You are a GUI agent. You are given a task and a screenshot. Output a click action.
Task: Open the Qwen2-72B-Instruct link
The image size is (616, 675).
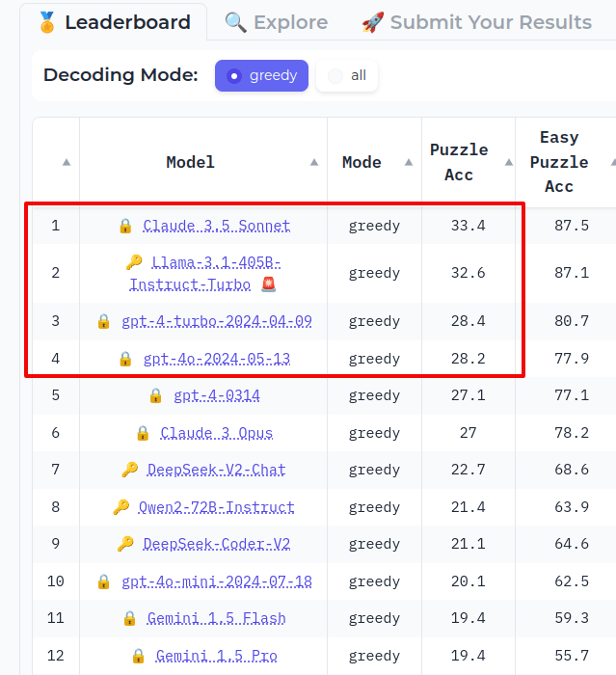217,507
